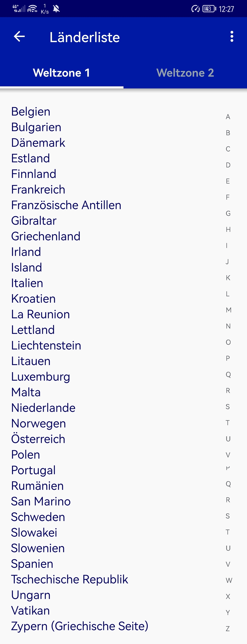Jump to letter W in alphabet index

(x=229, y=580)
